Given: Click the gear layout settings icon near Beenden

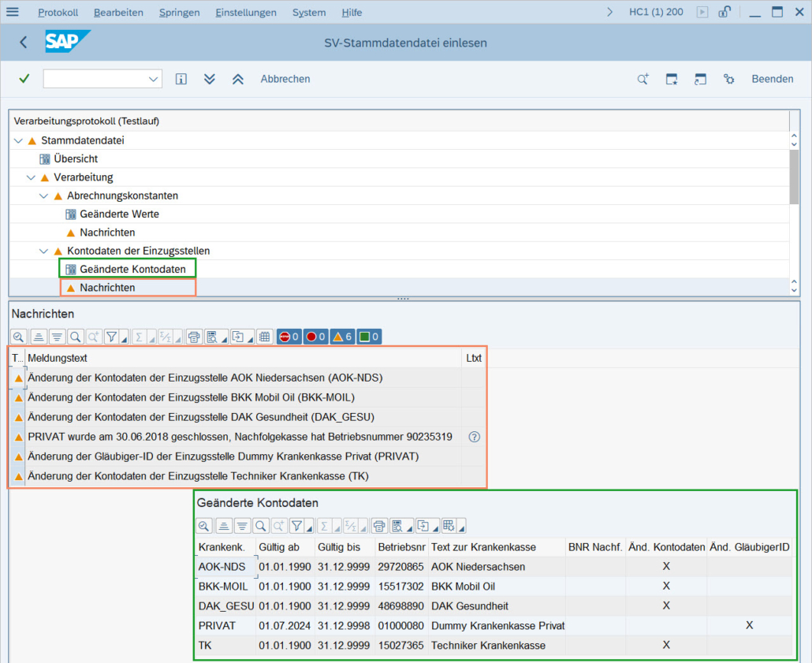Looking at the screenshot, I should (x=728, y=79).
